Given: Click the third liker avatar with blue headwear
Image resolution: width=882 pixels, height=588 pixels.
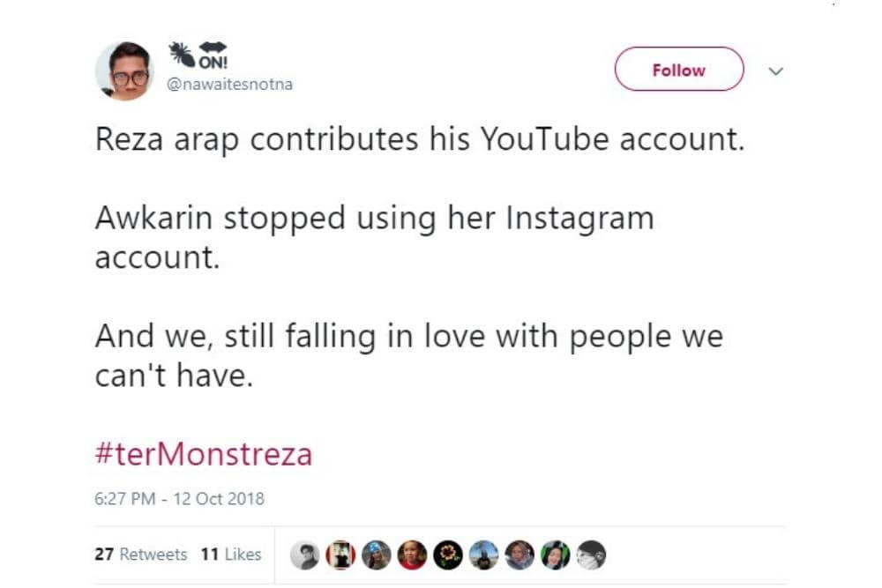Looking at the screenshot, I should pos(377,555).
